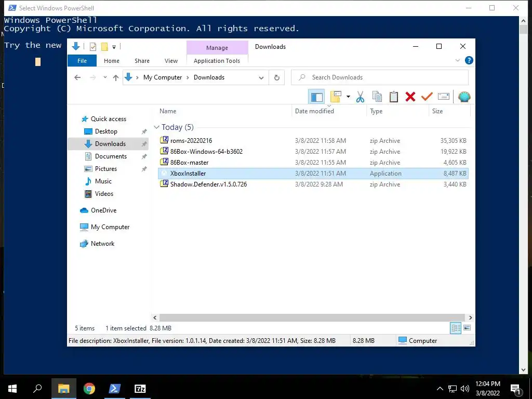The height and width of the screenshot is (399, 532).
Task: Click the quick access New folder icon
Action: (x=104, y=47)
